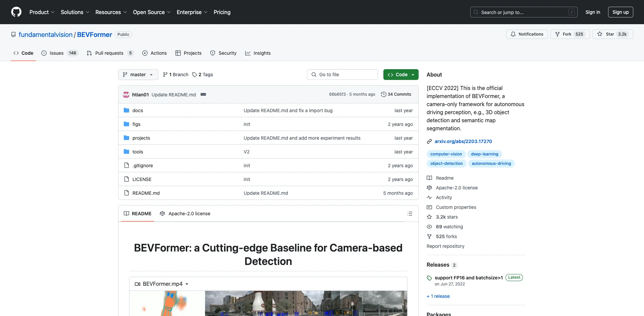Click the BEVFormer video thumbnail
This screenshot has height=316, width=644.
pos(268,303)
